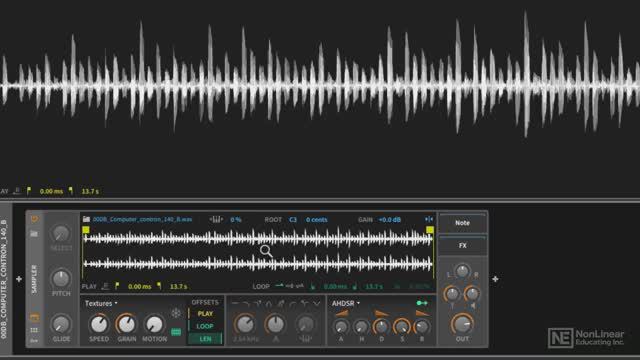Toggle the green icon in the AHDSR header

[x=422, y=303]
